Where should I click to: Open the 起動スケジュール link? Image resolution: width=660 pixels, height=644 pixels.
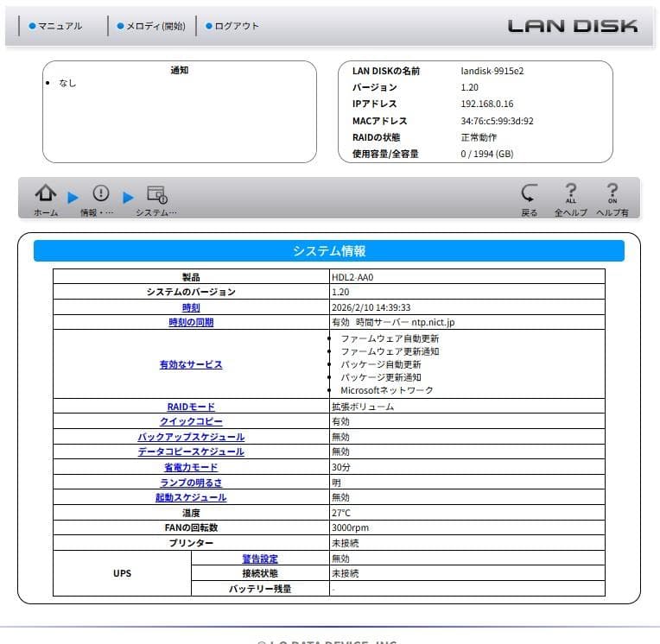pos(191,497)
